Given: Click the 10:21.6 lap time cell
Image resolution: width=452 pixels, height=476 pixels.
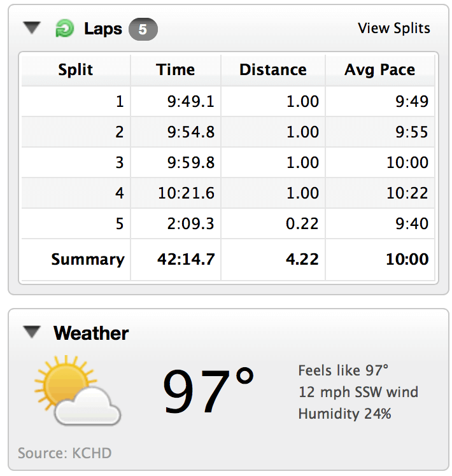Looking at the screenshot, I should pos(186,193).
